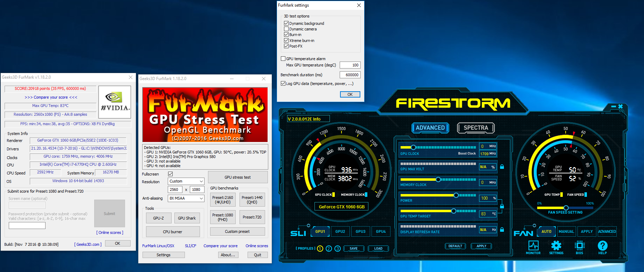
Task: Adjust the GPU Temp Target slider handle
Action: pyautogui.click(x=453, y=211)
